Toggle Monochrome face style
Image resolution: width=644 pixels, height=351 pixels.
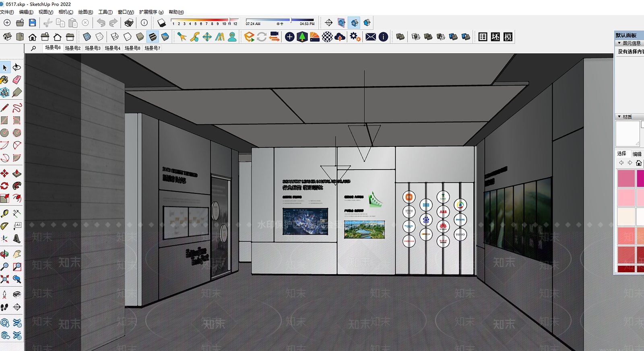(165, 37)
